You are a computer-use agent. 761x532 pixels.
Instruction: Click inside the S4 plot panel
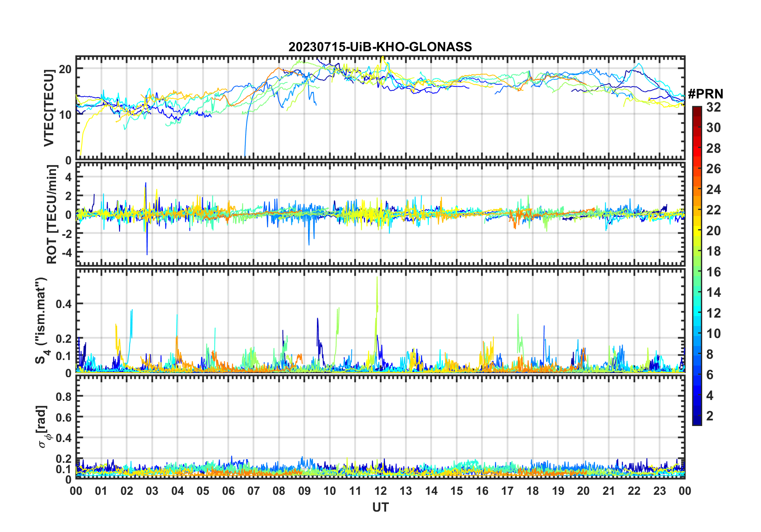click(380, 321)
